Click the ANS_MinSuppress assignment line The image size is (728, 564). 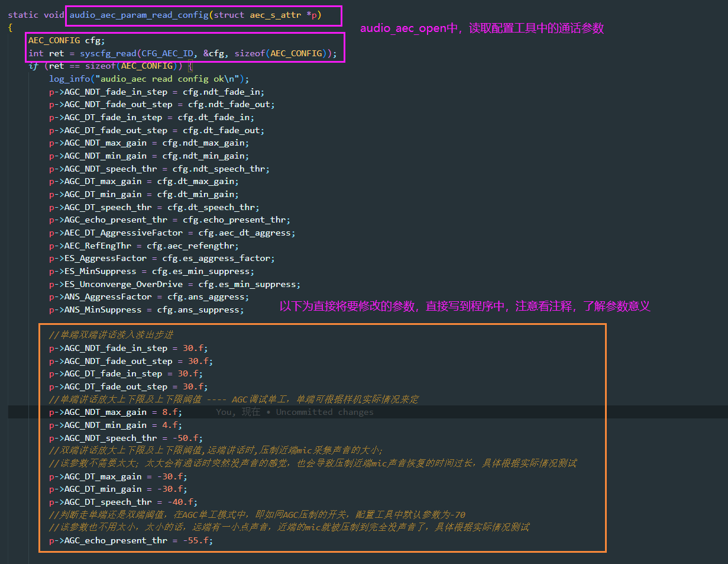click(x=146, y=310)
